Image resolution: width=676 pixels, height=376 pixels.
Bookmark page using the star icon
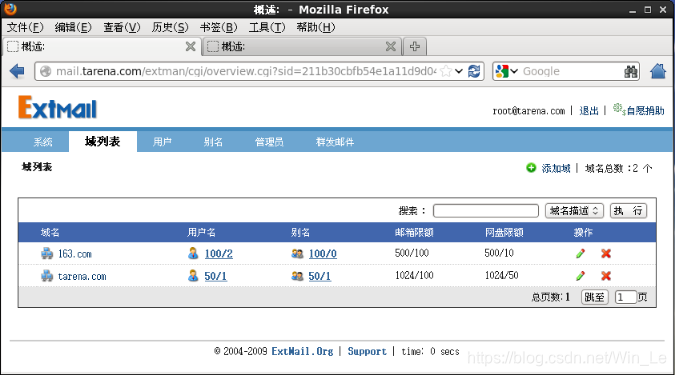tap(447, 71)
